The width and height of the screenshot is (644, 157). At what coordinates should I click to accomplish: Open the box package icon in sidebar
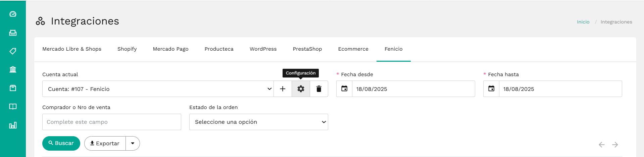click(x=13, y=88)
